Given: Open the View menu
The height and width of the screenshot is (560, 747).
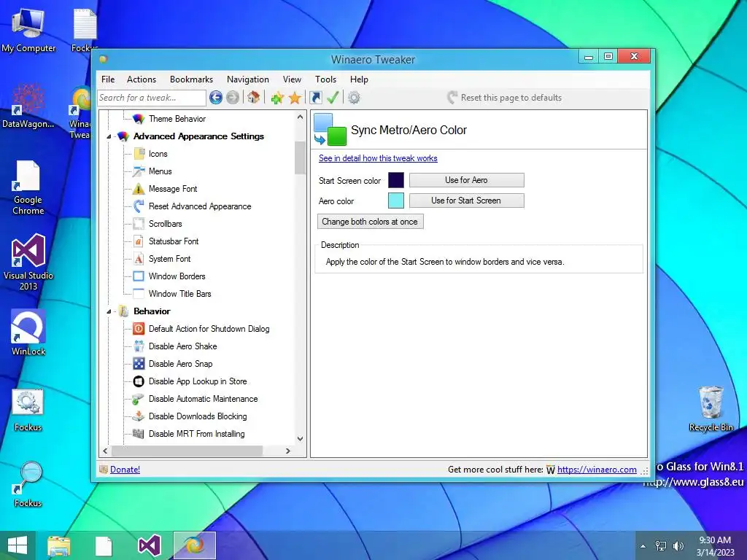Looking at the screenshot, I should click(x=292, y=79).
